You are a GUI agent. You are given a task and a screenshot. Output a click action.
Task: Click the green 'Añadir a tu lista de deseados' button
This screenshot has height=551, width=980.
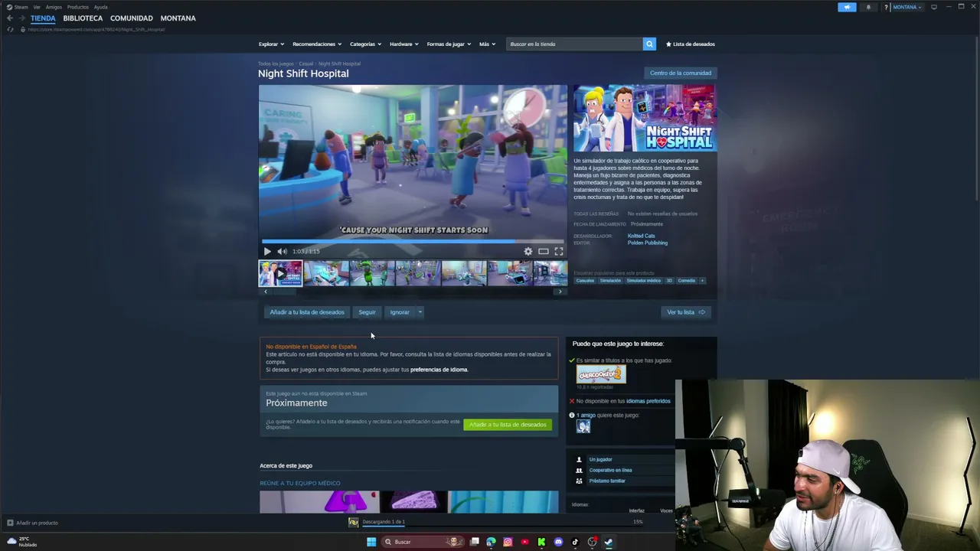[508, 425]
